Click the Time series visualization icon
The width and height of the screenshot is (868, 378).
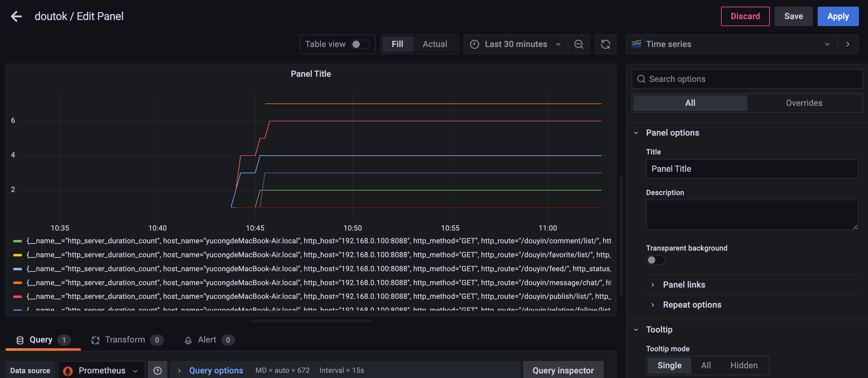[636, 44]
